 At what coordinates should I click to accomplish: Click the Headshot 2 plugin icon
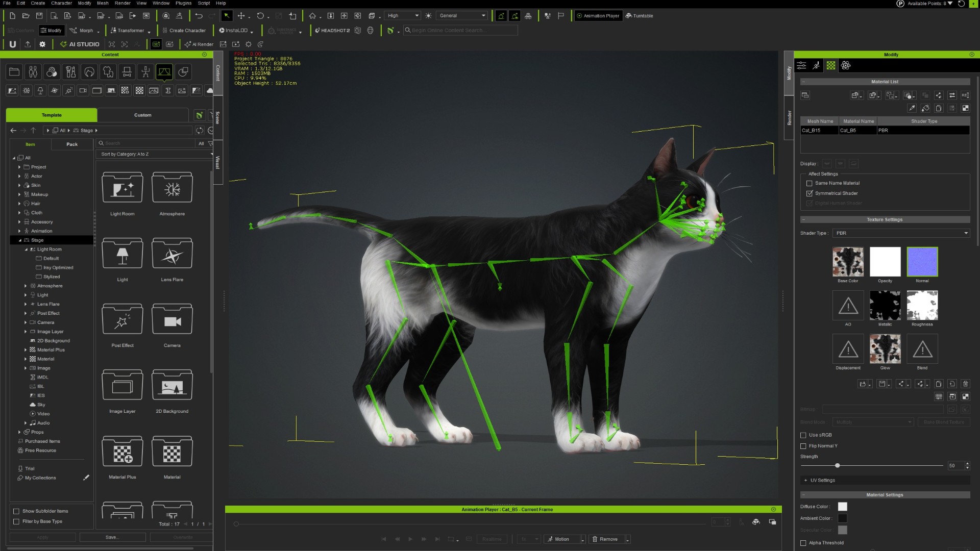(332, 31)
